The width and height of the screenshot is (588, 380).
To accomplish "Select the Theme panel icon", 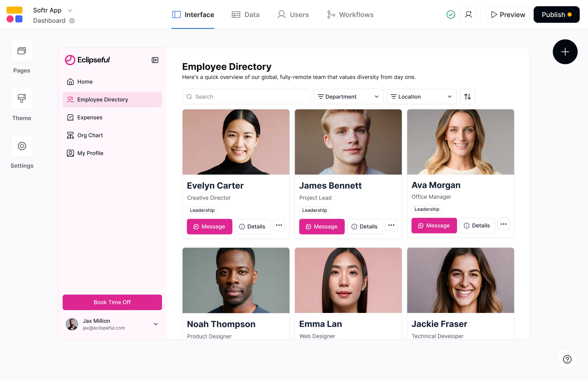I will coord(22,98).
